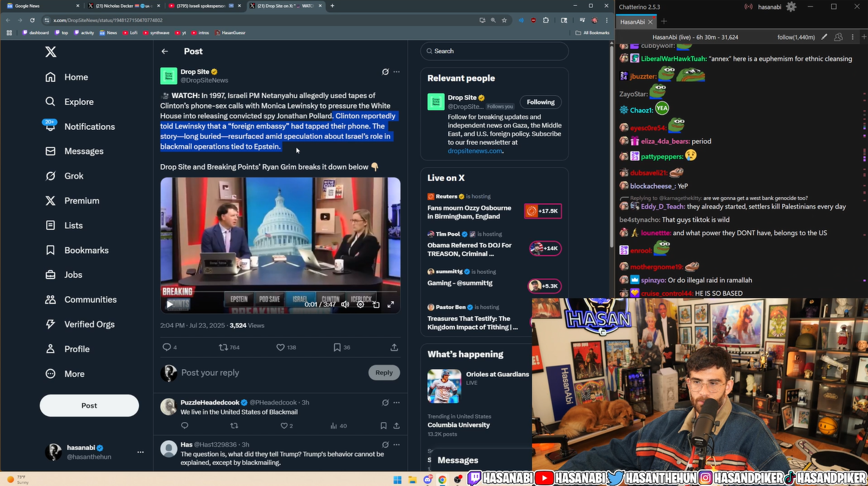The width and height of the screenshot is (868, 486).
Task: Open browser extensions puzzle icon
Action: click(x=546, y=20)
